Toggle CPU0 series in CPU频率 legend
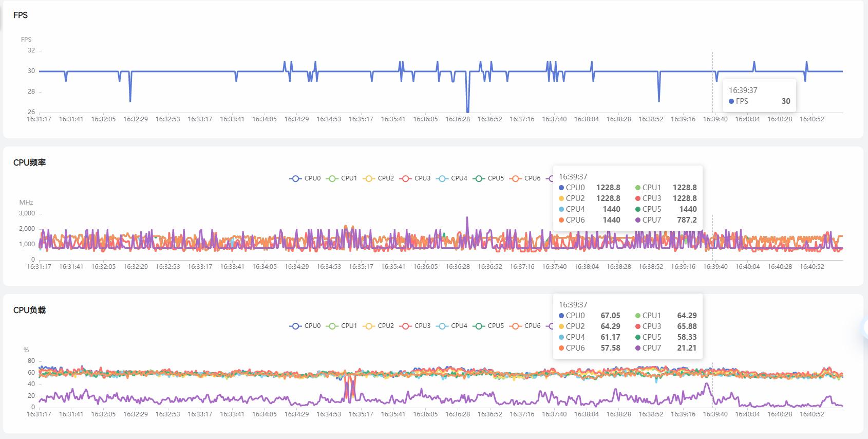This screenshot has width=868, height=439. click(x=305, y=178)
